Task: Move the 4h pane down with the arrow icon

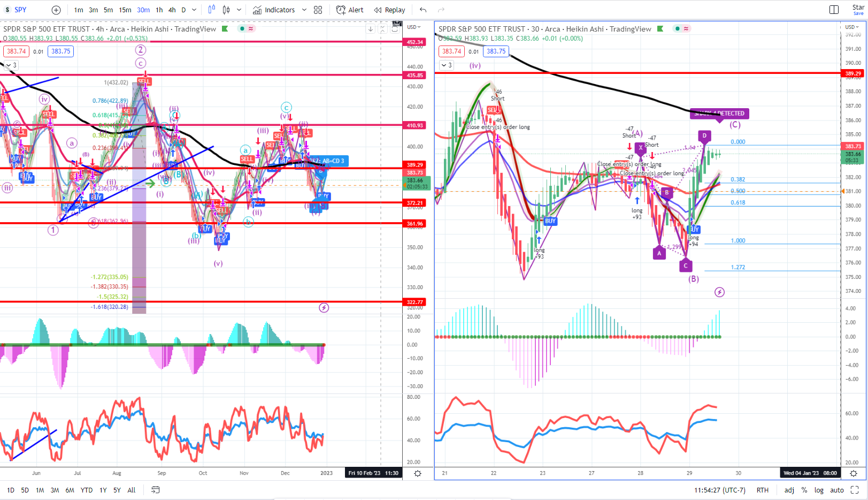Action: tap(371, 29)
